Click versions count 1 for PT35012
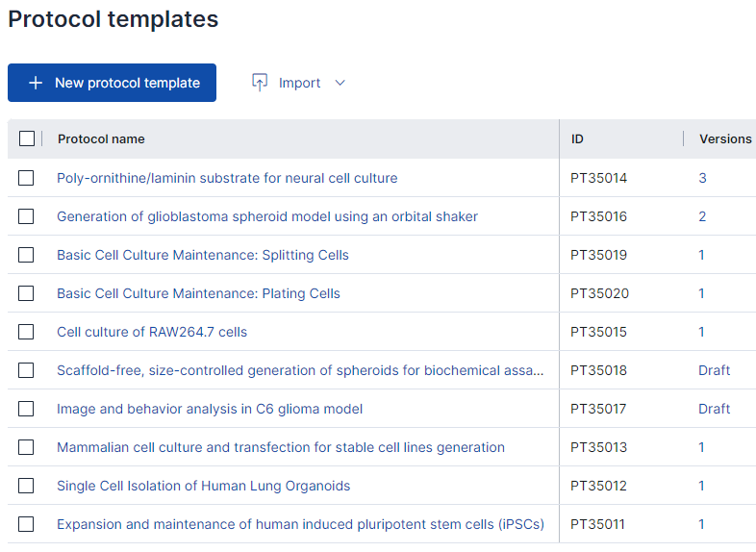Viewport: 756px width, 552px height. coord(701,486)
